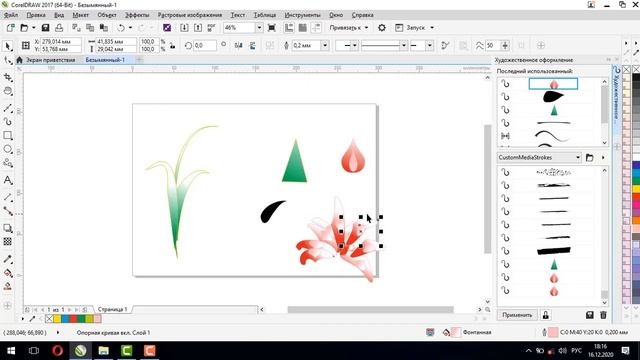Add a new document tab with plus
The height and width of the screenshot is (360, 640).
coord(139,60)
